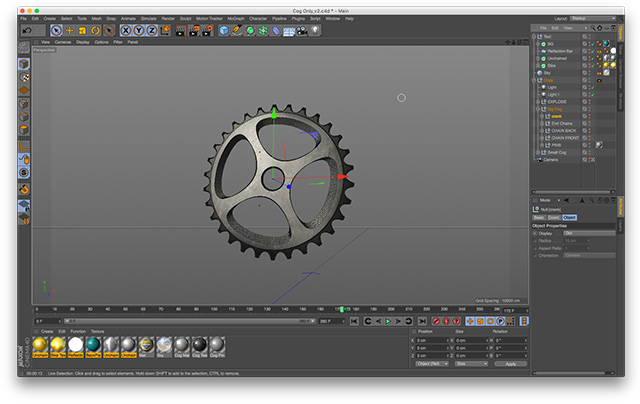Select the Scale tool in toolbar
The image size is (640, 404).
point(83,30)
